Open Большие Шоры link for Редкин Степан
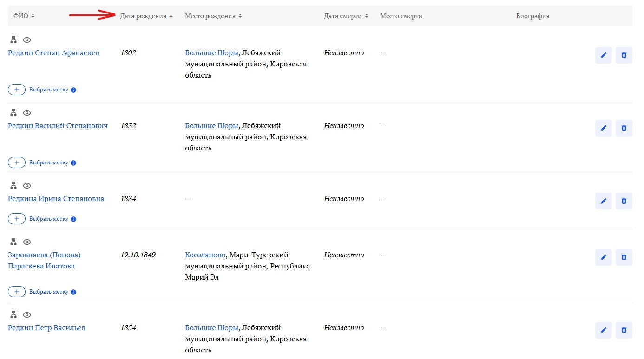This screenshot has width=644, height=359. (211, 53)
